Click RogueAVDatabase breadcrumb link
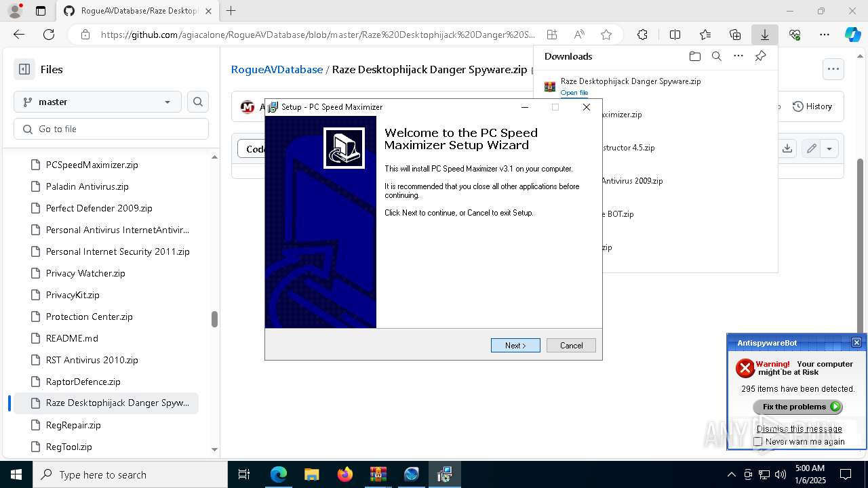Image resolution: width=868 pixels, height=488 pixels. coord(277,69)
